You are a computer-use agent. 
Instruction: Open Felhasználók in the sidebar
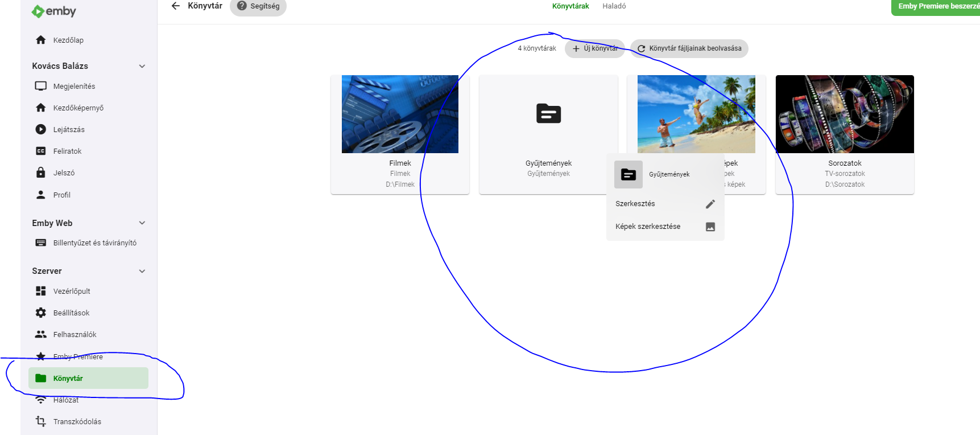[x=88, y=334]
